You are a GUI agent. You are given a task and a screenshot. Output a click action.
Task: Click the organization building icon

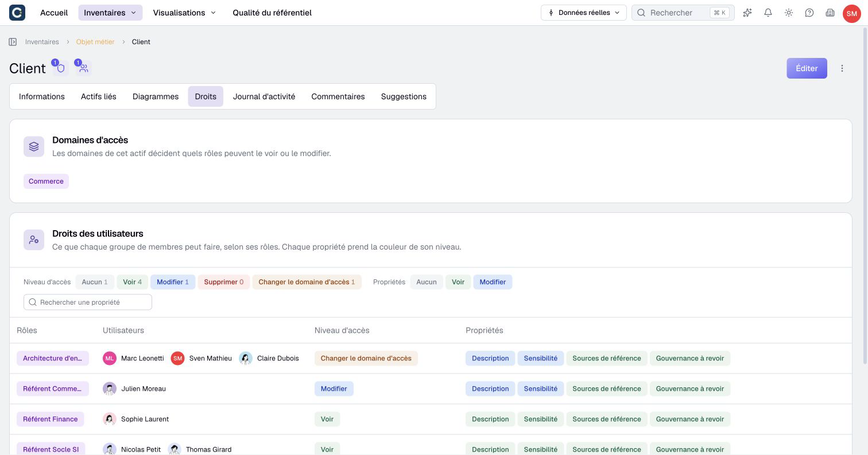point(830,13)
